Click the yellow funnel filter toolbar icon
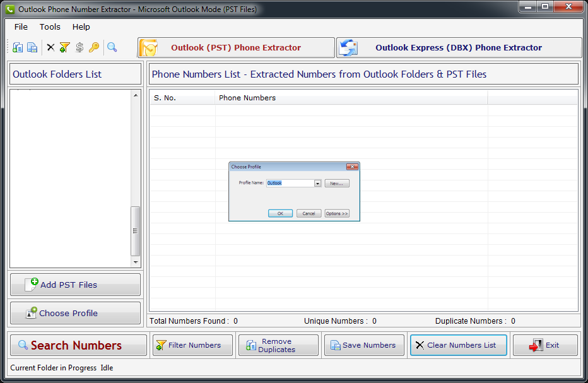Viewport: 588px width, 383px height. pos(64,47)
